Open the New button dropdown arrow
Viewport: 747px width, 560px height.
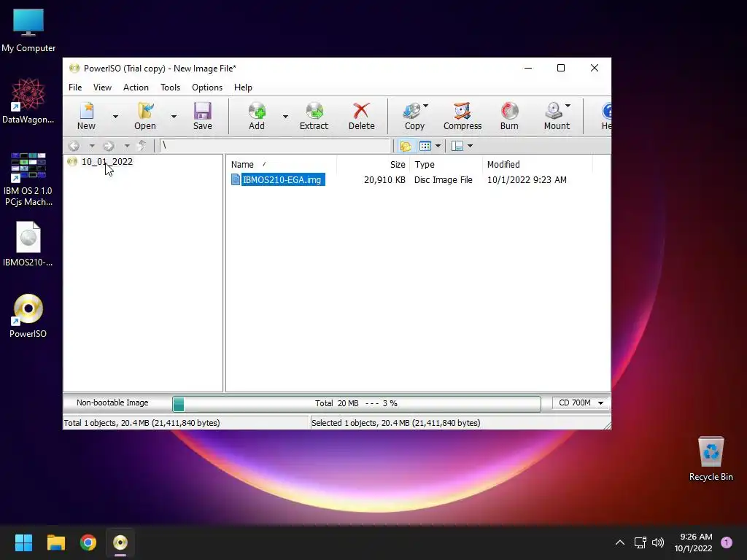[115, 116]
